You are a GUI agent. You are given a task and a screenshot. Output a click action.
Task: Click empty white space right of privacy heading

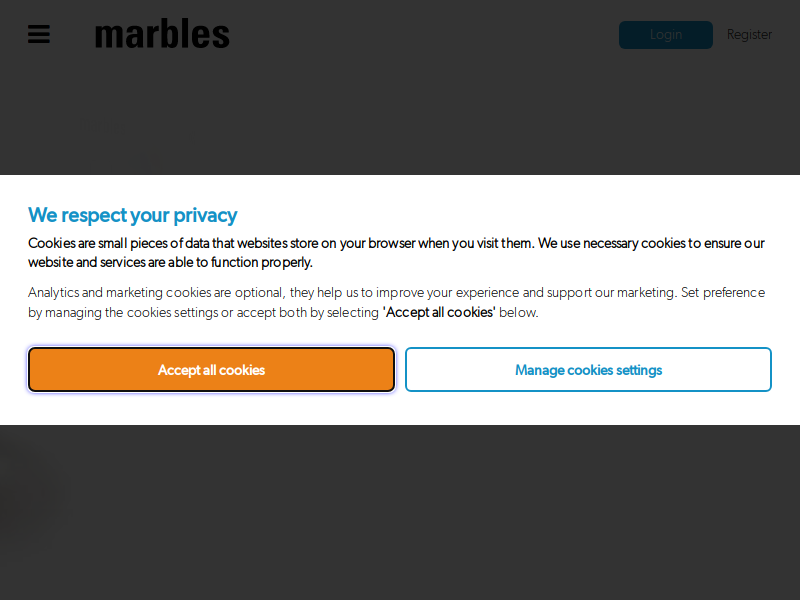(x=510, y=215)
